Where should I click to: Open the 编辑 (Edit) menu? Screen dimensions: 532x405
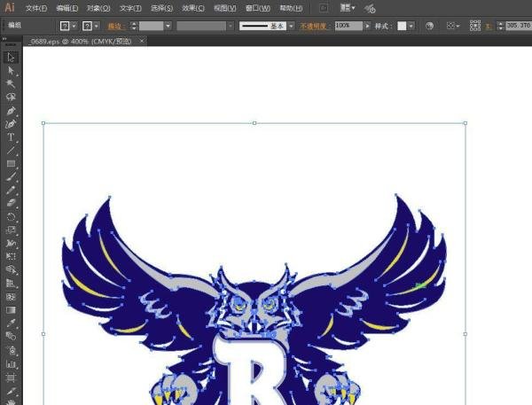(67, 8)
